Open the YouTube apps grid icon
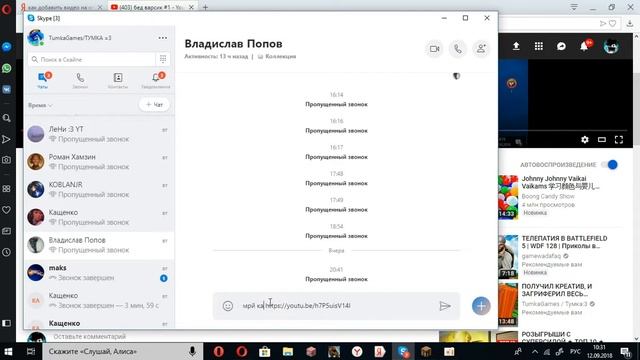 [539, 46]
